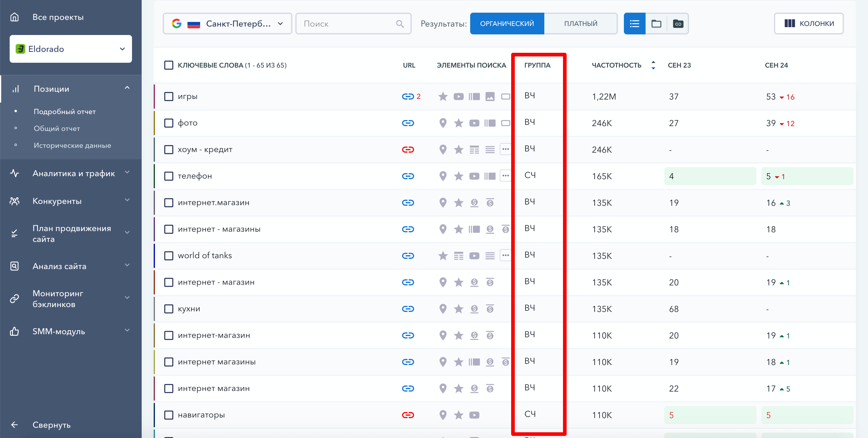
Task: Show more search elements for телефон
Action: pos(505,176)
